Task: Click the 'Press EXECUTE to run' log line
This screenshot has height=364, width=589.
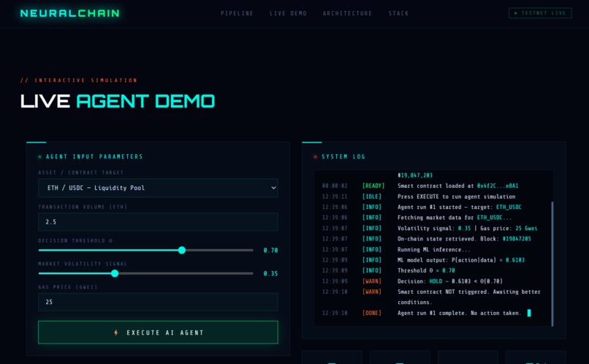Action: (456, 197)
